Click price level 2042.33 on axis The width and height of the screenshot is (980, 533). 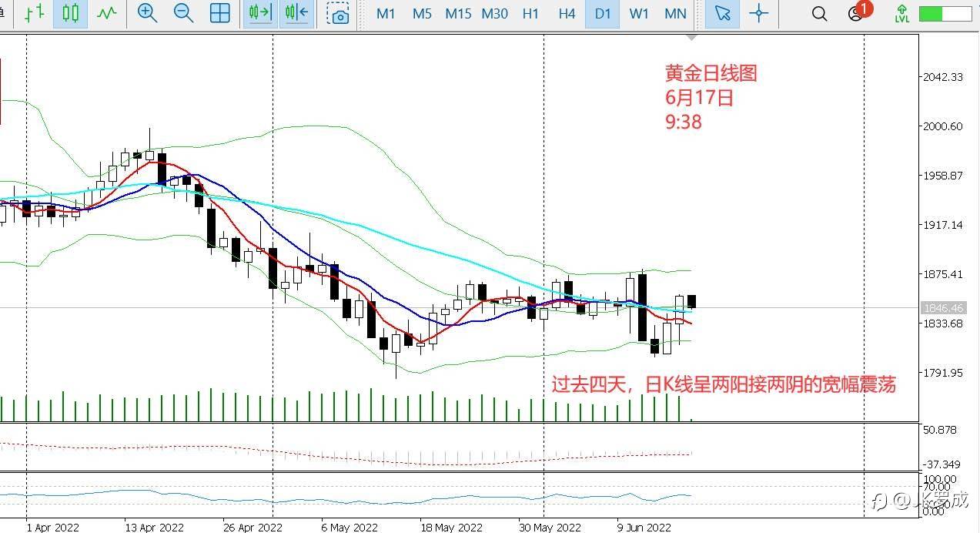(943, 77)
